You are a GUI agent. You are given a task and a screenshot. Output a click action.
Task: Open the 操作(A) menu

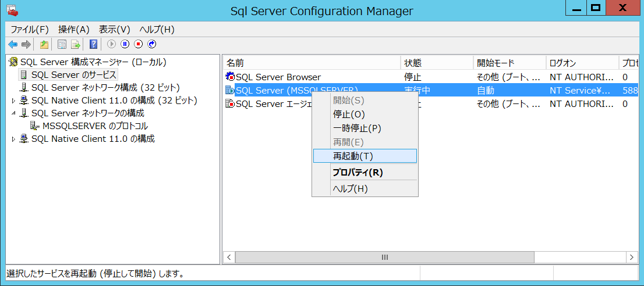click(74, 30)
